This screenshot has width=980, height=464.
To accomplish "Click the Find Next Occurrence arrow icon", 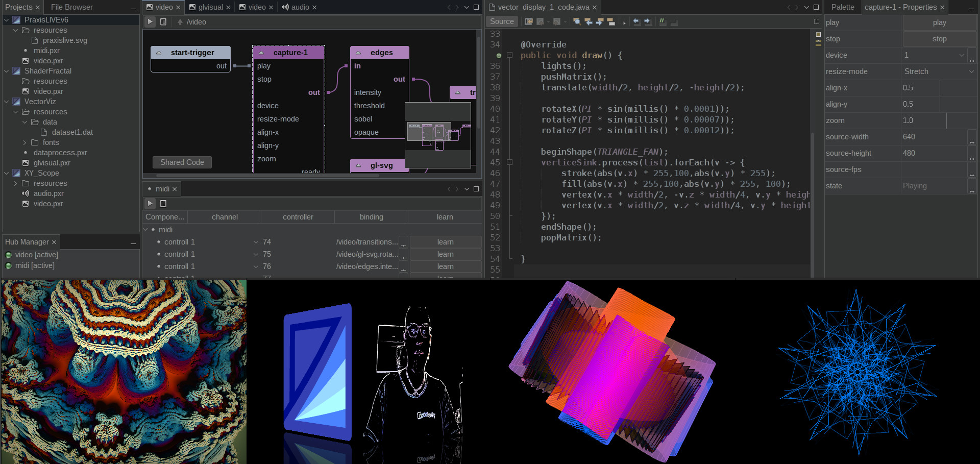I will [x=599, y=21].
